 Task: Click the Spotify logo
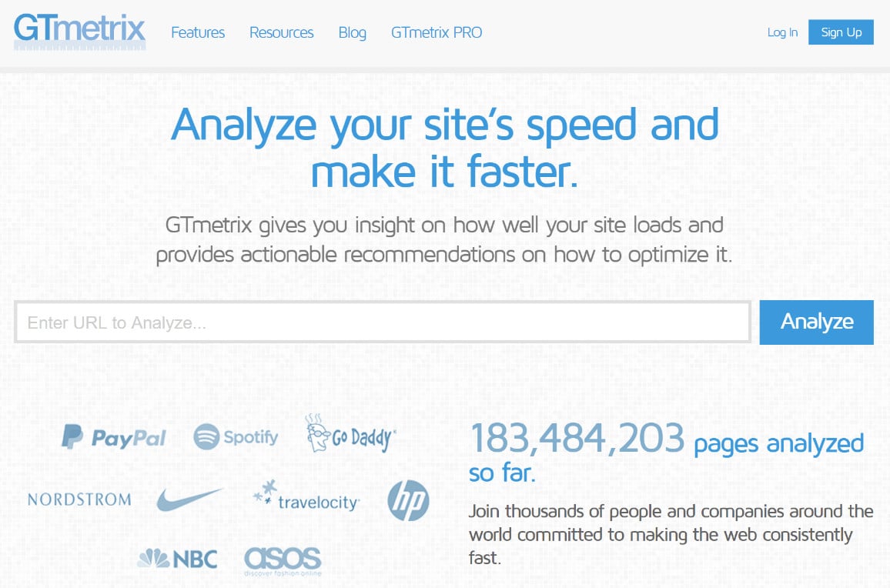(236, 437)
